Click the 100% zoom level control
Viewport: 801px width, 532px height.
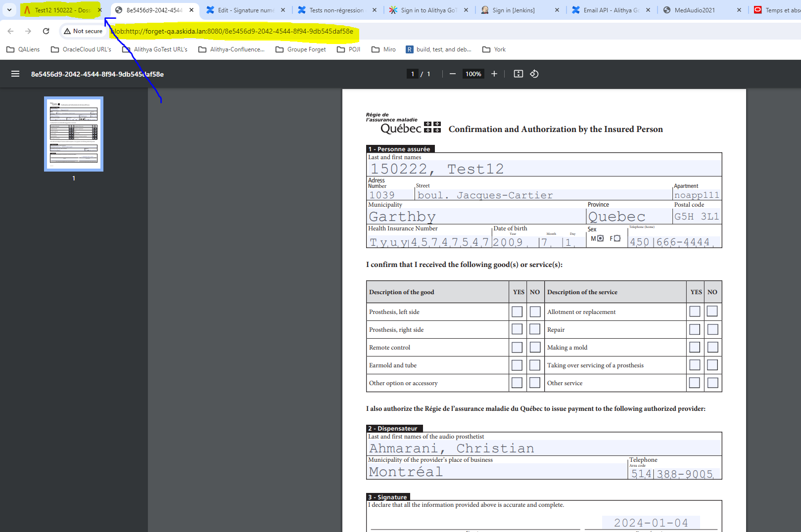473,74
